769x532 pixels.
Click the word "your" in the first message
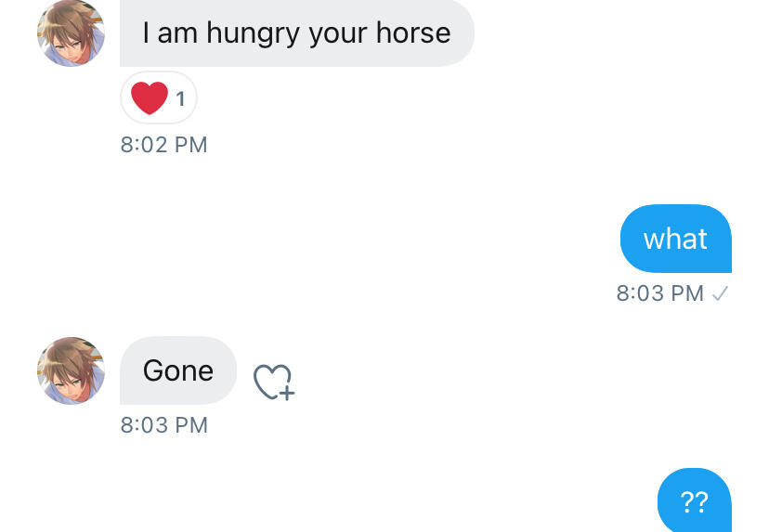point(338,35)
